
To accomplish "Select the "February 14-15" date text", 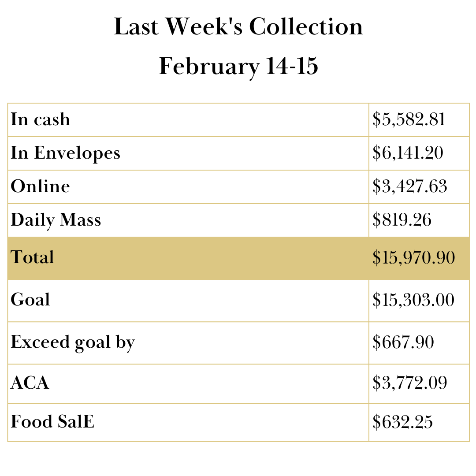I will pos(238,67).
